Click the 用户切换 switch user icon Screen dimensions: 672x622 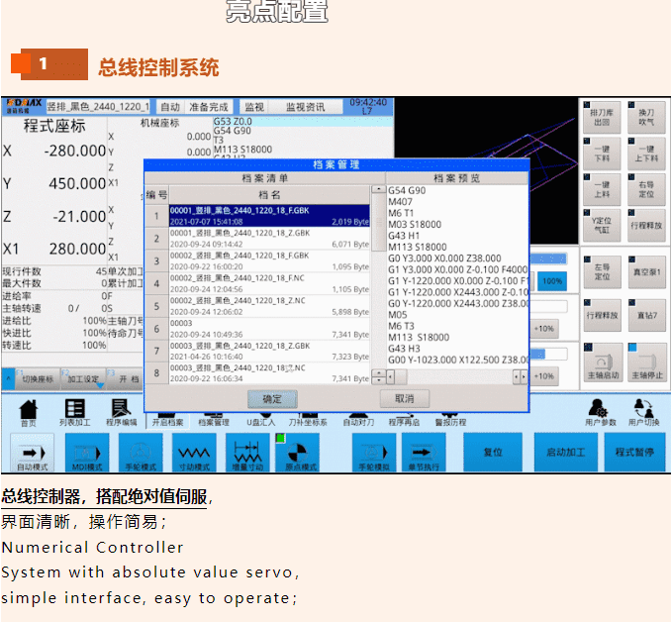tap(644, 413)
